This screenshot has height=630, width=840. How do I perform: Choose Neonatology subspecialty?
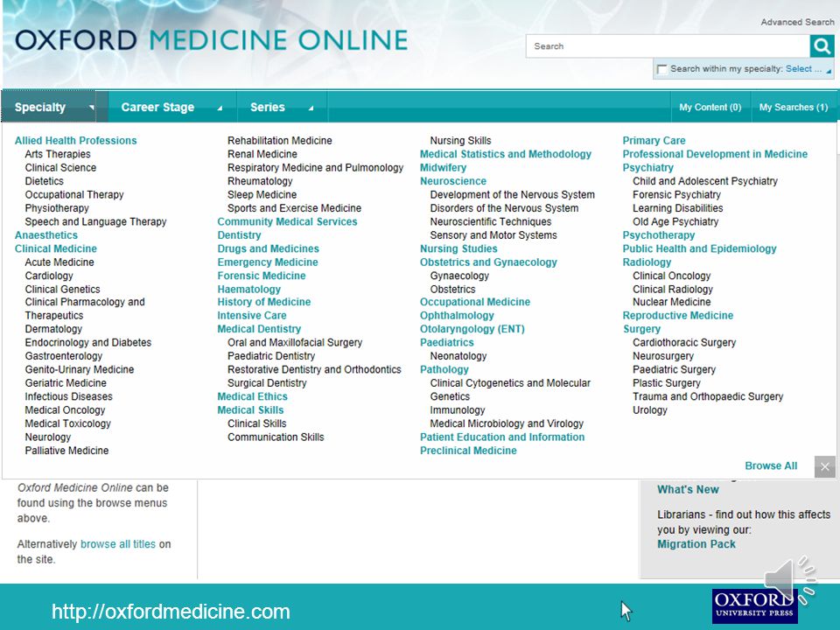pos(458,356)
